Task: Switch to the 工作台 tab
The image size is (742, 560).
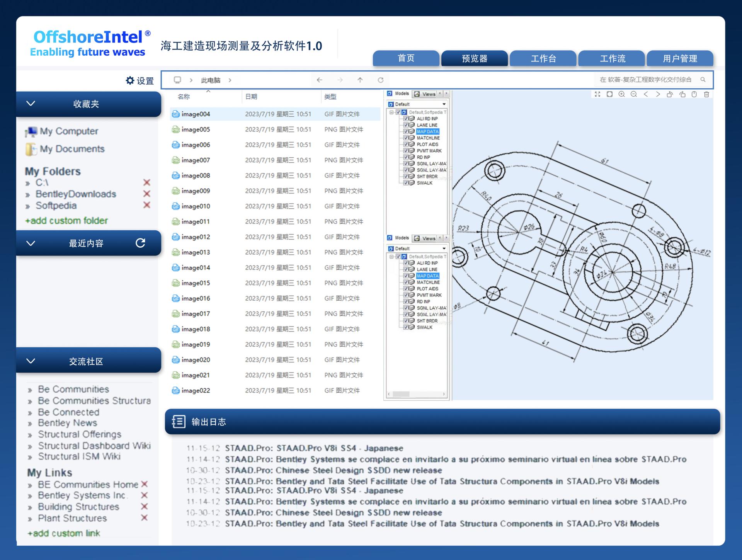Action: 543,58
